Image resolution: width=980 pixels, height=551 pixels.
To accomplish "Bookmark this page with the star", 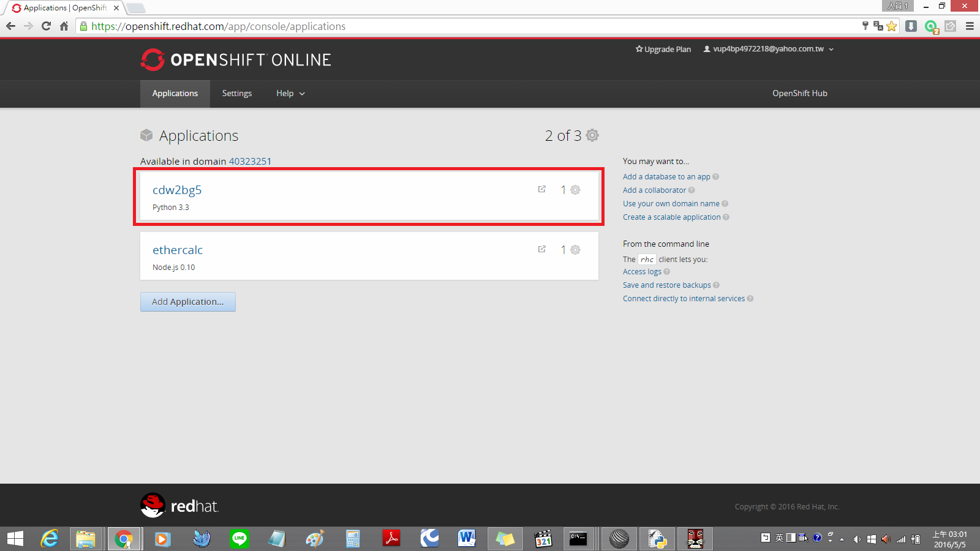I will point(892,26).
